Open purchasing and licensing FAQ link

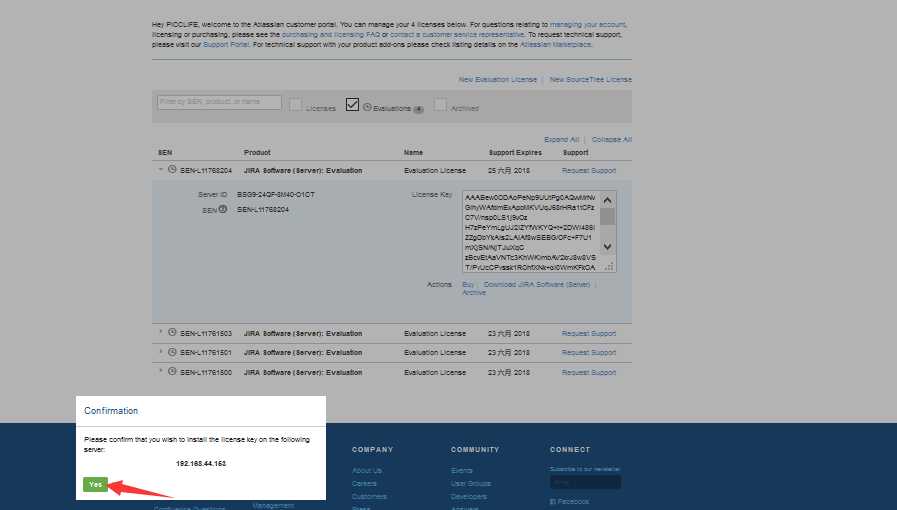click(x=330, y=34)
